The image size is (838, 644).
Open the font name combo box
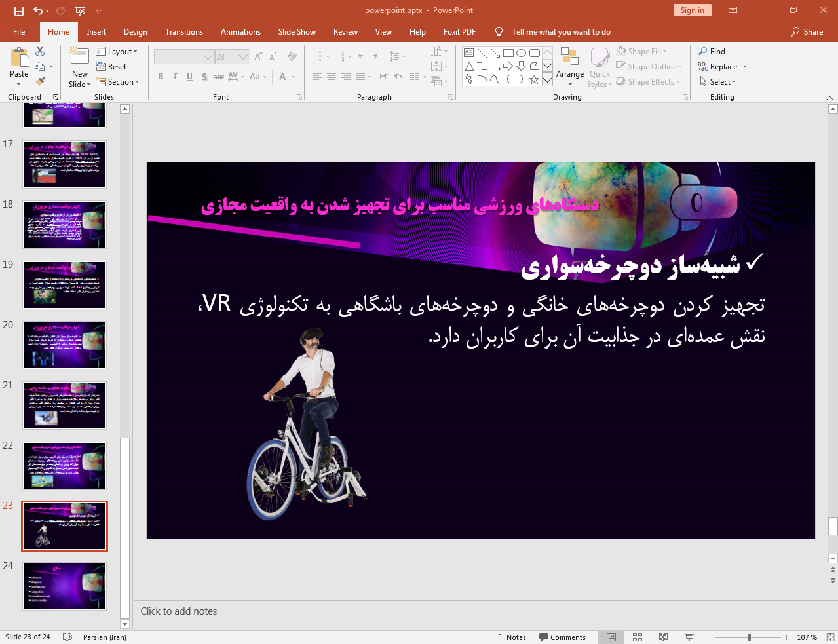point(184,57)
